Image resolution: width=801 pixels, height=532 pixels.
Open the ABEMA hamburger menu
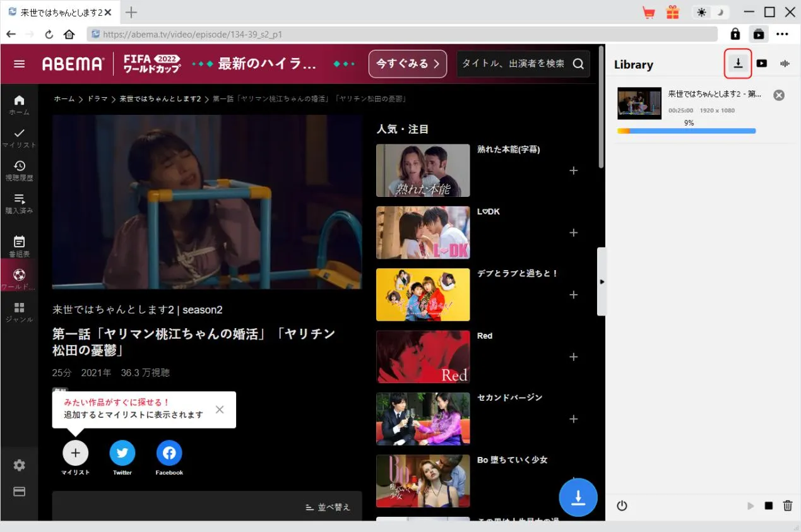tap(20, 64)
